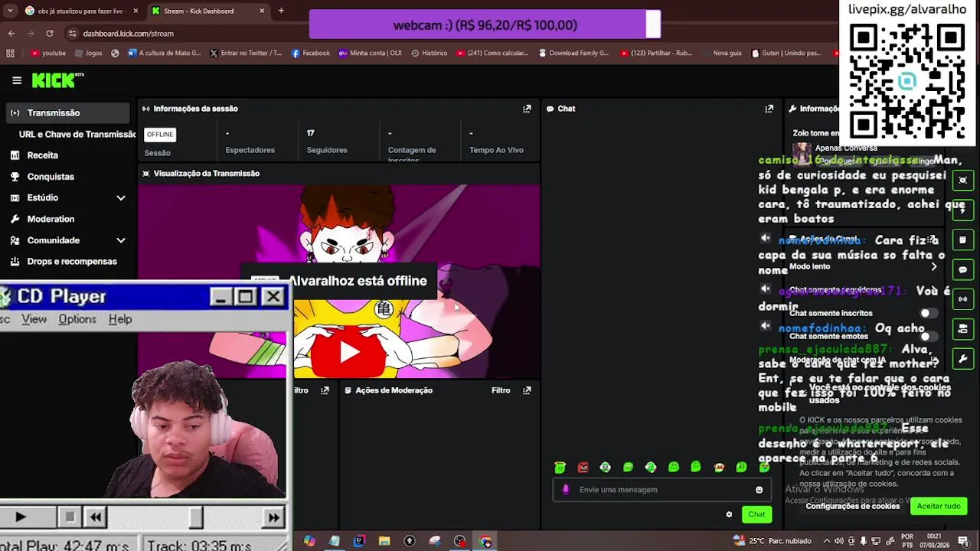
Task: Expand Modo lento options arrow
Action: click(933, 266)
